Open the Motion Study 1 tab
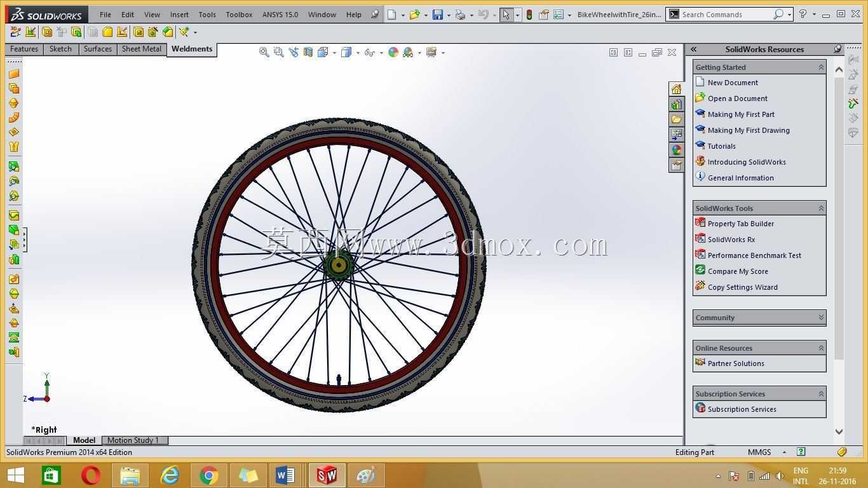Viewport: 868px width, 488px height. tap(133, 440)
